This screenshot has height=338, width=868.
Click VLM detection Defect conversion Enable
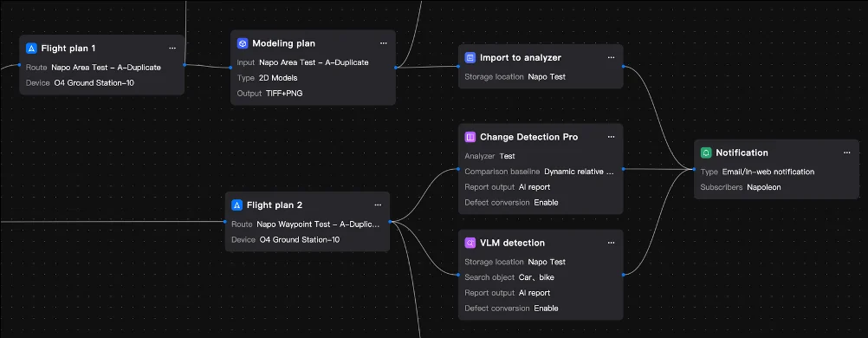coord(547,309)
